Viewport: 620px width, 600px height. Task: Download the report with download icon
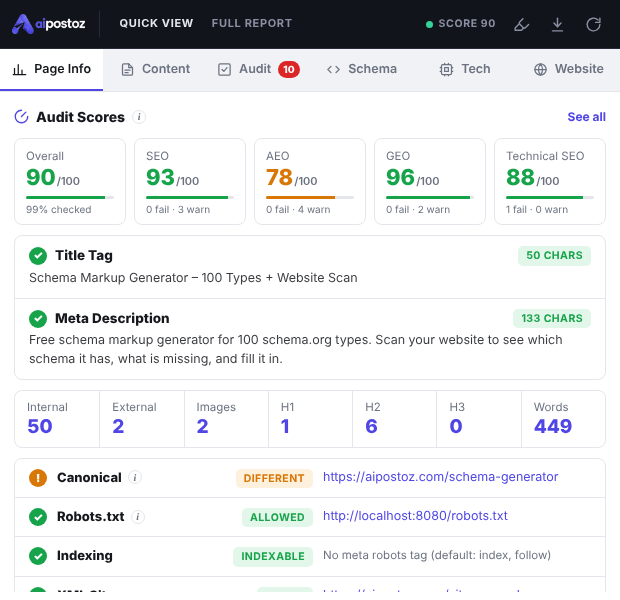tap(557, 25)
